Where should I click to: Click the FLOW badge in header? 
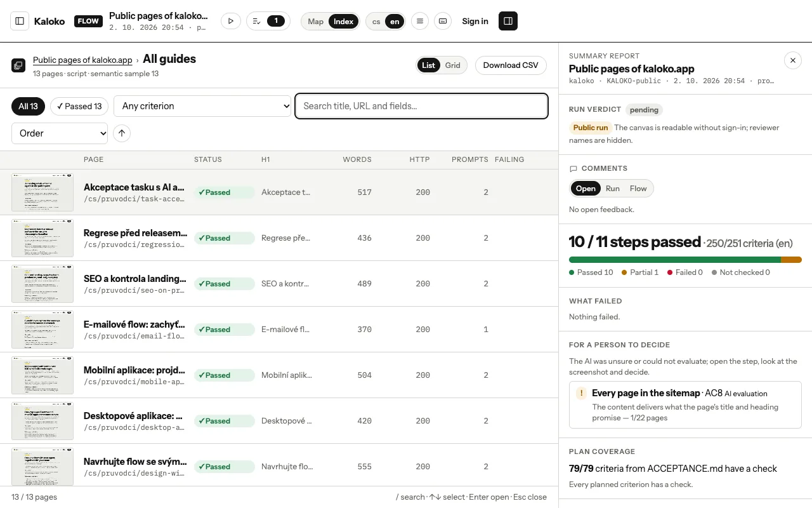88,21
